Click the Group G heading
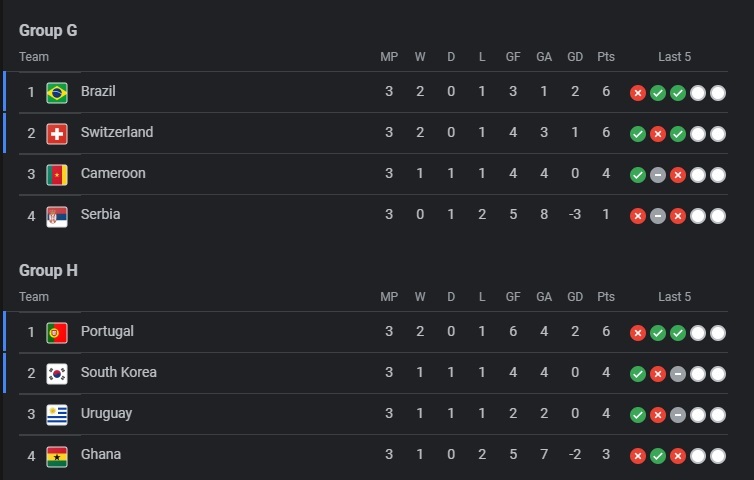754x480 pixels. tap(48, 30)
